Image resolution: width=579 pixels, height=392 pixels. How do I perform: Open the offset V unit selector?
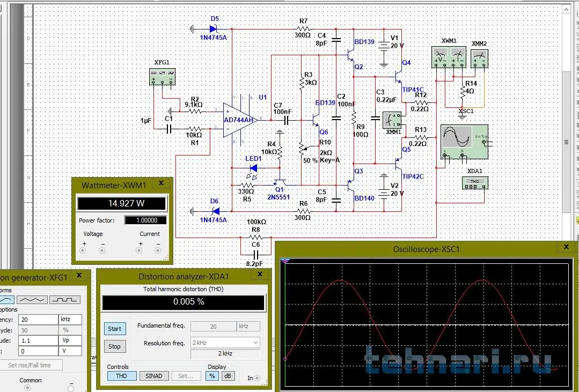[x=70, y=351]
